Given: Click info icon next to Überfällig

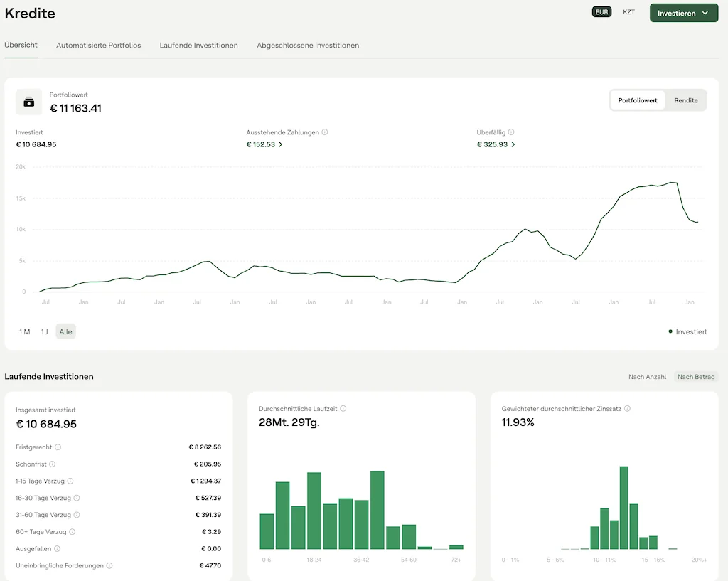Looking at the screenshot, I should [511, 132].
